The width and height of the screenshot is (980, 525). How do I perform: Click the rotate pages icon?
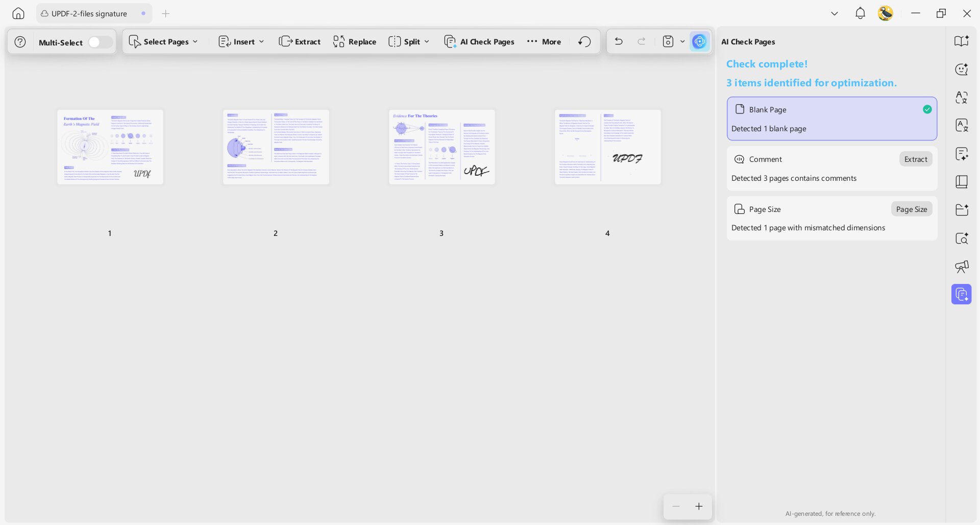585,42
